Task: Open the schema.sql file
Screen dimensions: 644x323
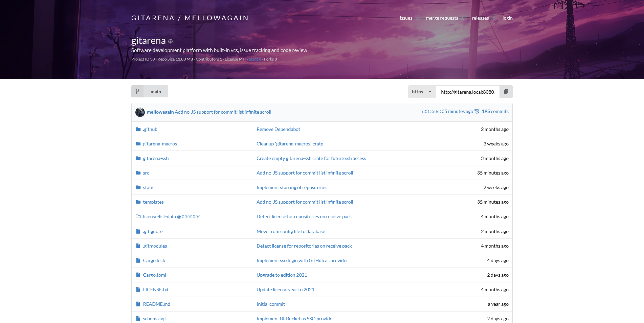Action: pos(154,319)
